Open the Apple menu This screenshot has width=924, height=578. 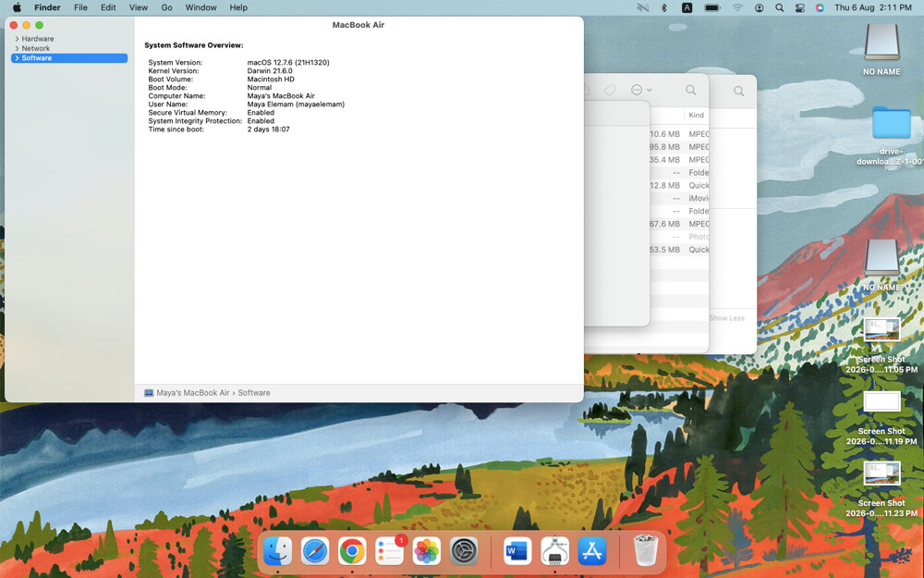[x=17, y=7]
